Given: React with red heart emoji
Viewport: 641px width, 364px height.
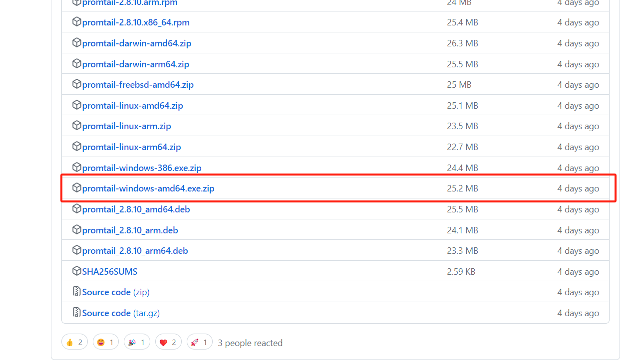Looking at the screenshot, I should 168,342.
